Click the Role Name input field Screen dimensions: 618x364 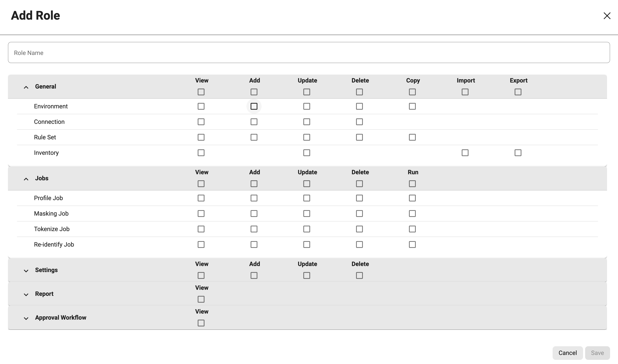click(309, 52)
